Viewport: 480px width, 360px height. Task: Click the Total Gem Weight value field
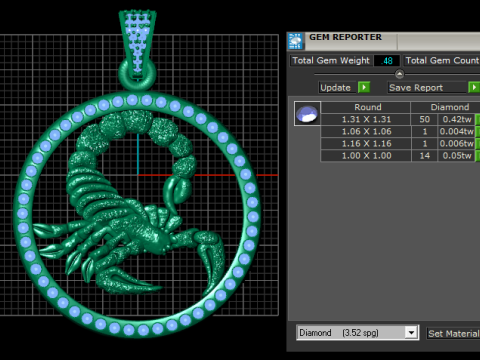click(x=387, y=61)
